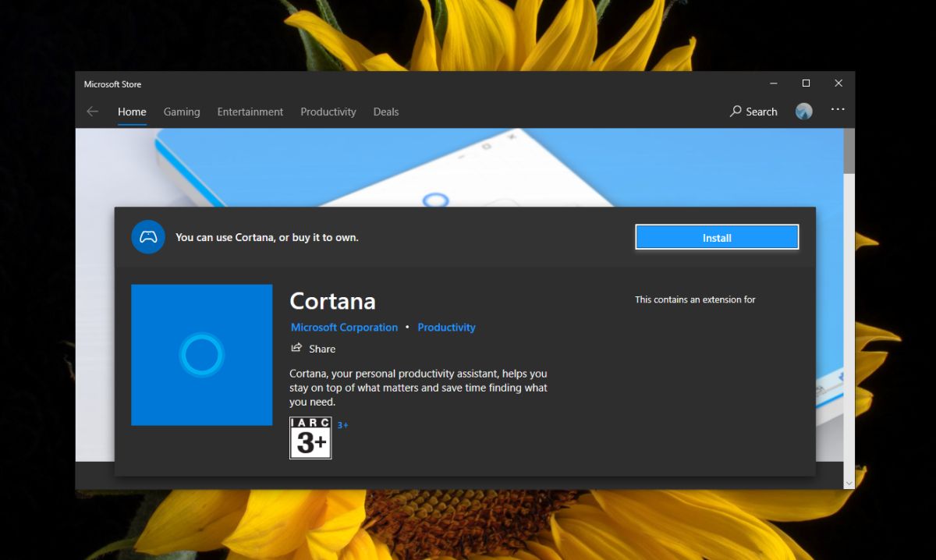The width and height of the screenshot is (936, 560).
Task: Click the scroll down arrow
Action: pos(849,482)
